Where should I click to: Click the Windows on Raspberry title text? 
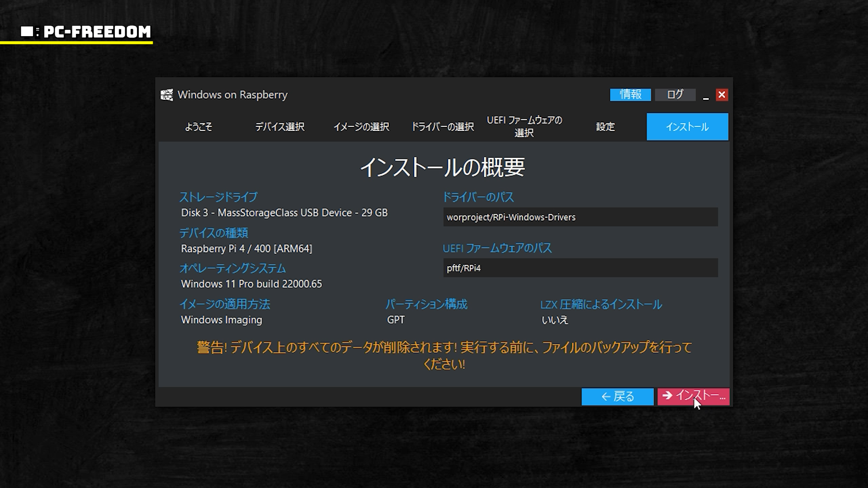click(x=232, y=95)
